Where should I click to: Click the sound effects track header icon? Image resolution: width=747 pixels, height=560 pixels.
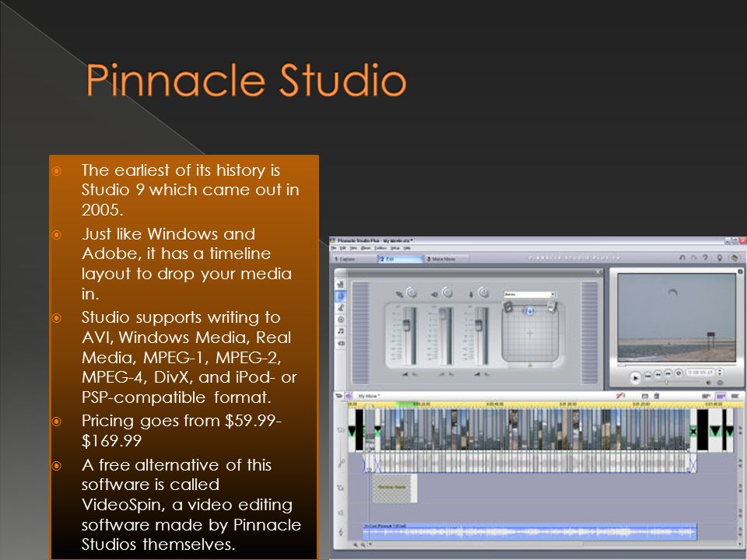pyautogui.click(x=341, y=513)
